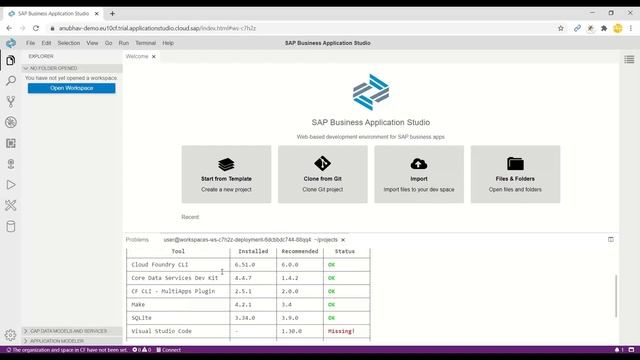Open the Cloud Foundry targets view icon
Screen dimensions: 640x360
coord(11,122)
